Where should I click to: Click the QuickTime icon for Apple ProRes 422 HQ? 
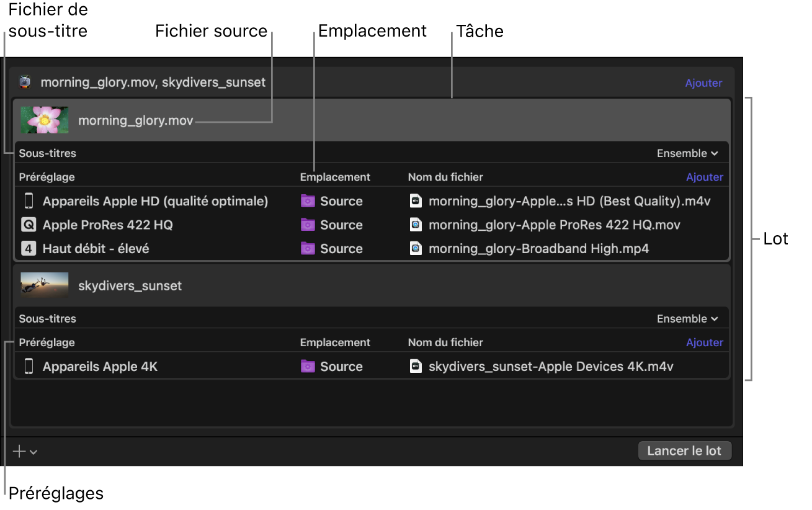tap(29, 225)
